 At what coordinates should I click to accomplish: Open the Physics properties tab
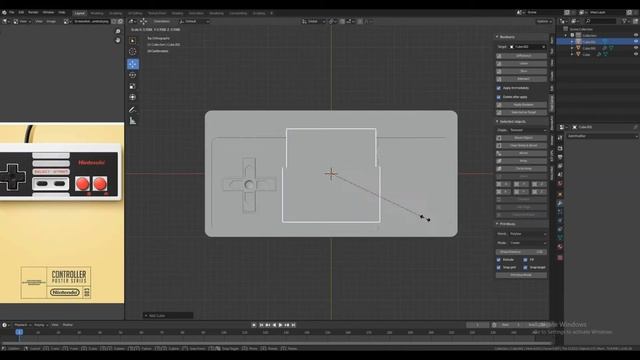(560, 221)
